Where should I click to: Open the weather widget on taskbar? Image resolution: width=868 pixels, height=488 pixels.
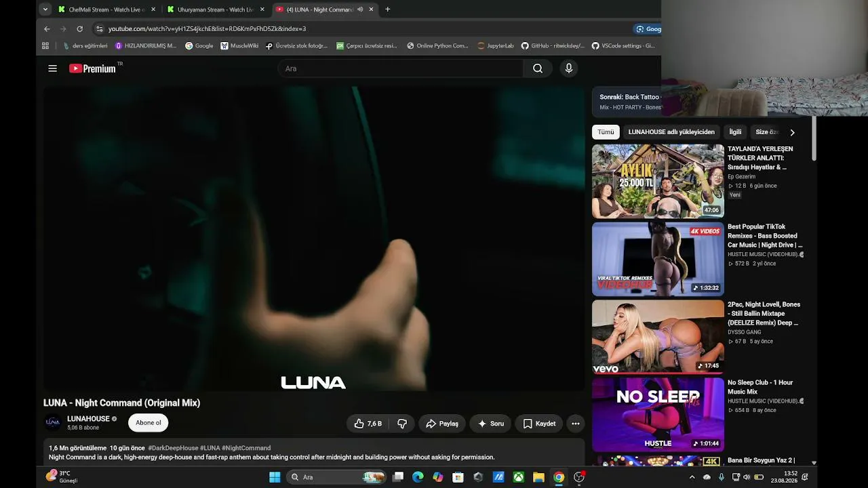[62, 477]
